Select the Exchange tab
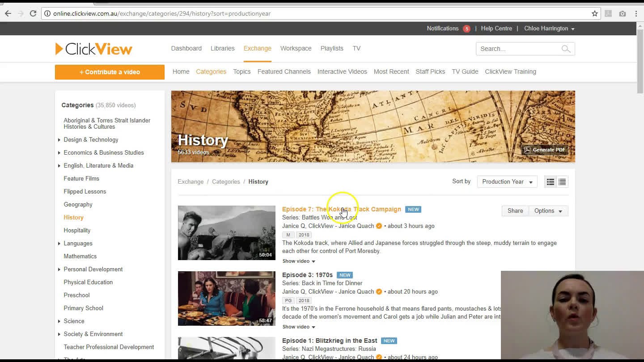 coord(258,48)
